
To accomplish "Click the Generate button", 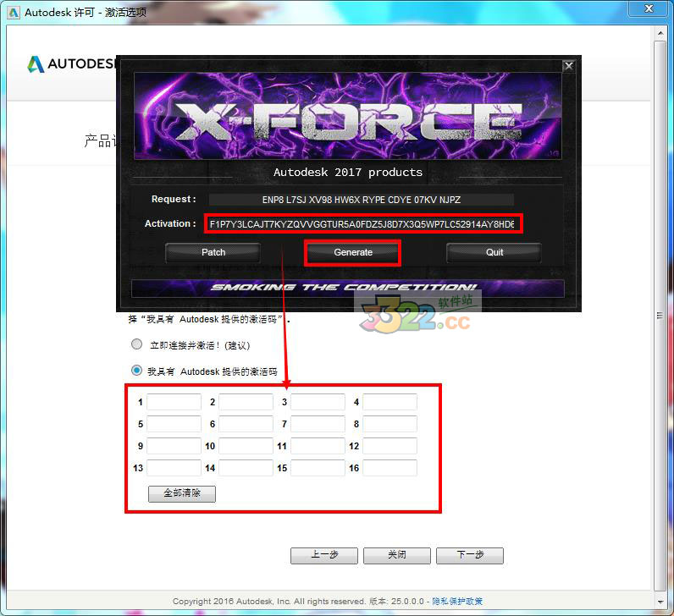I will pos(353,253).
